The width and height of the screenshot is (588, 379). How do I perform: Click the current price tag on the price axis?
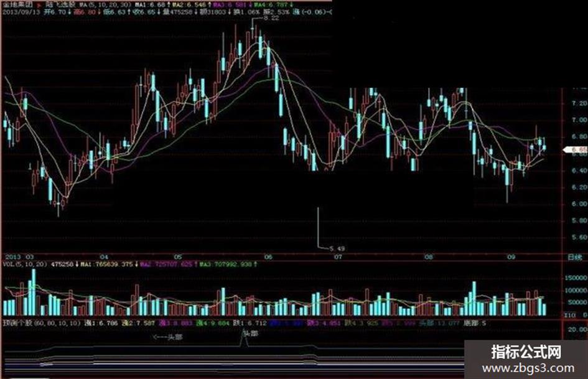[576, 150]
